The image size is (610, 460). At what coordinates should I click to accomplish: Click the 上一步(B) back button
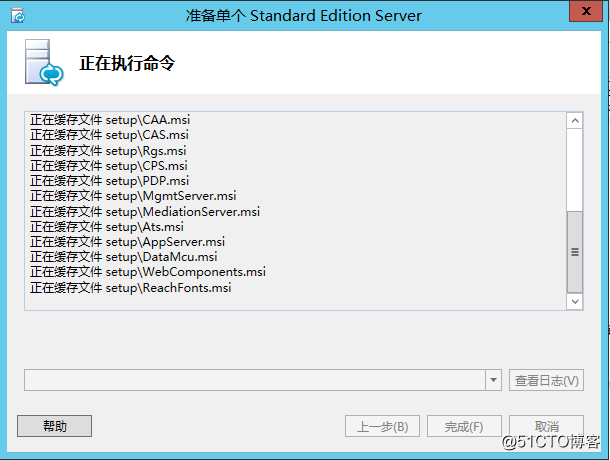(382, 427)
